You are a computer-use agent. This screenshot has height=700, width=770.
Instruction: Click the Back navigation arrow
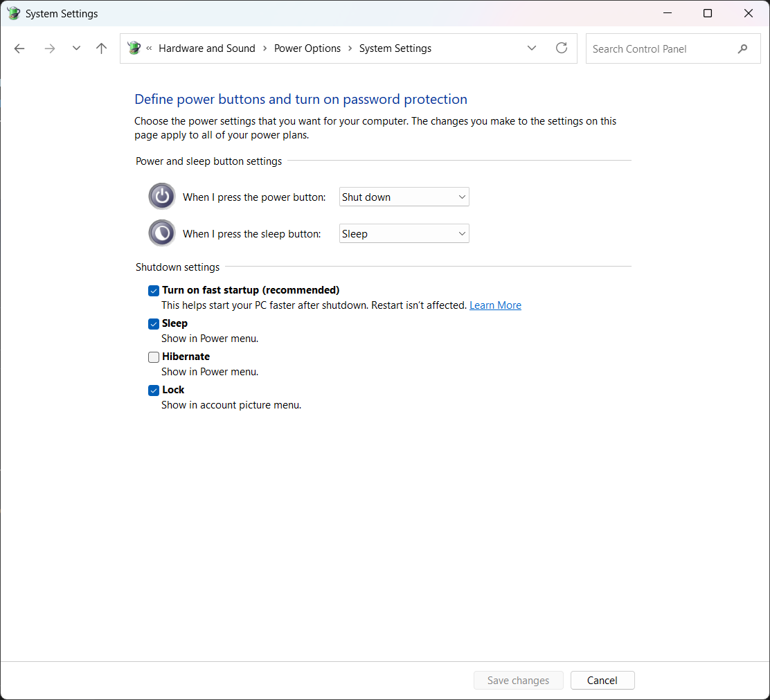click(19, 48)
